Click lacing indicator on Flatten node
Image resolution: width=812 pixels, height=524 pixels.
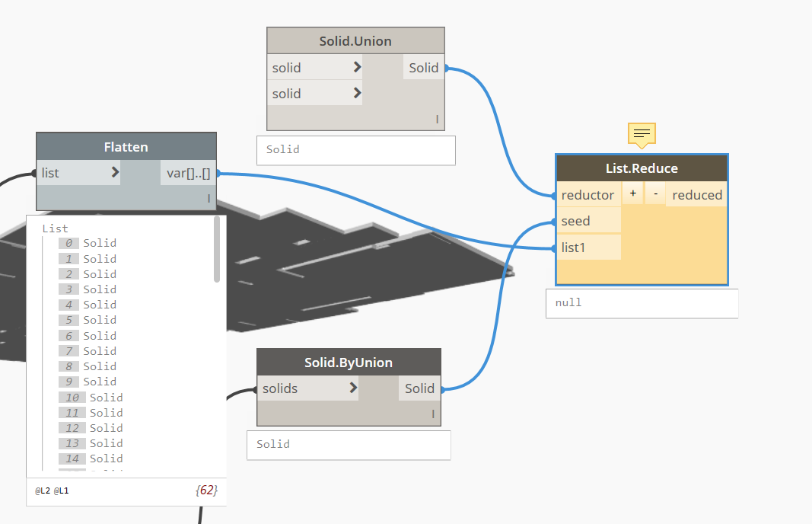(209, 198)
